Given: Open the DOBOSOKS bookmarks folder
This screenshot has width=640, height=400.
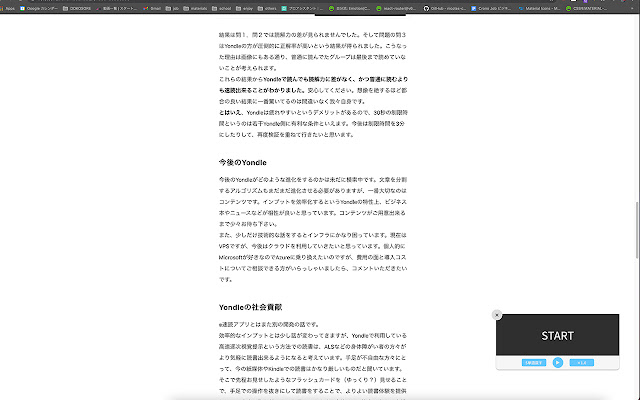Looking at the screenshot, I should (84, 7).
